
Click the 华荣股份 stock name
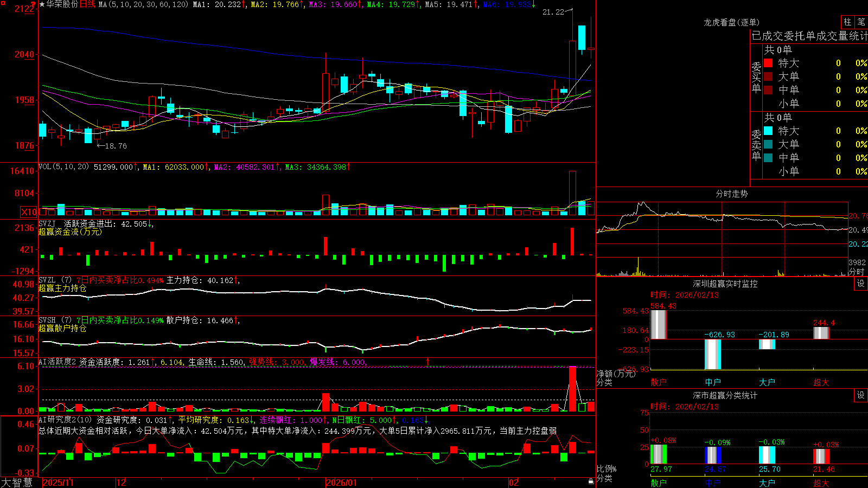click(62, 4)
